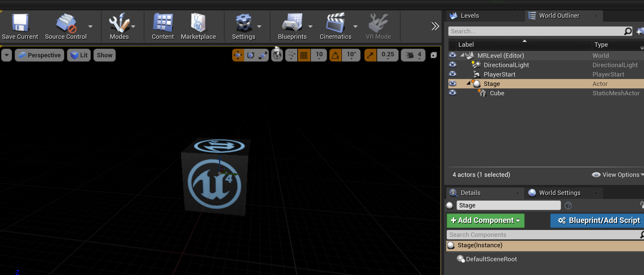Switch to the Levels tab

click(485, 16)
